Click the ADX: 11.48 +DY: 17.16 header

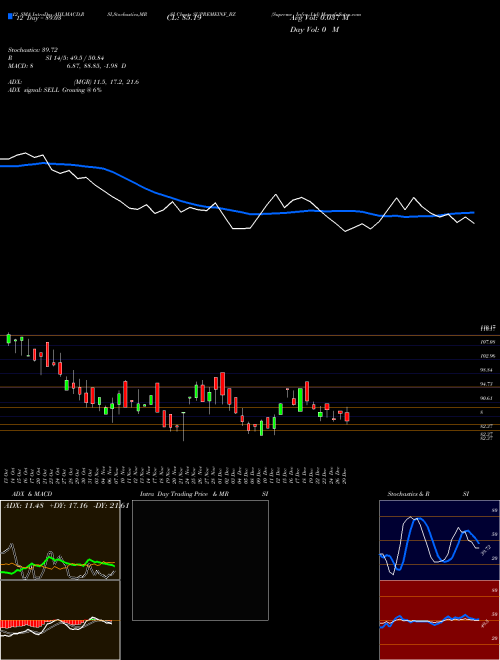[x=66, y=506]
